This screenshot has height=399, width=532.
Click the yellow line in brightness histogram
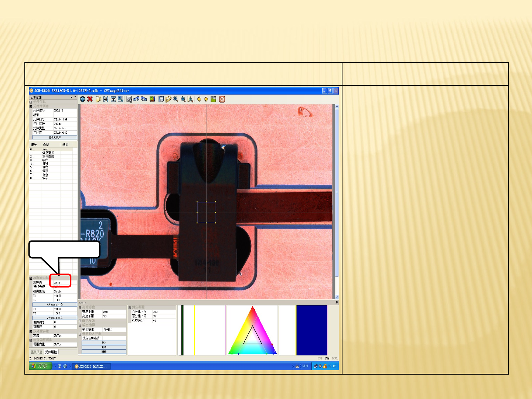pyautogui.click(x=194, y=330)
